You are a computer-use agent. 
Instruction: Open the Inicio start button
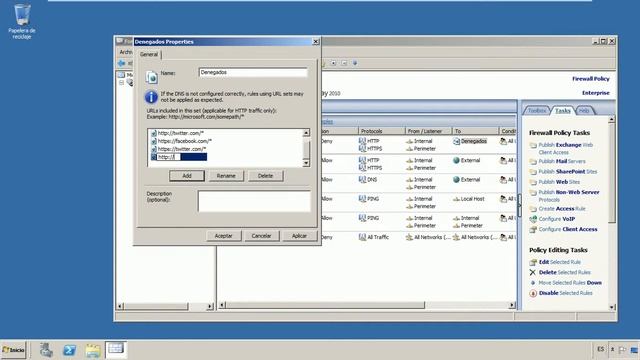coord(13,350)
